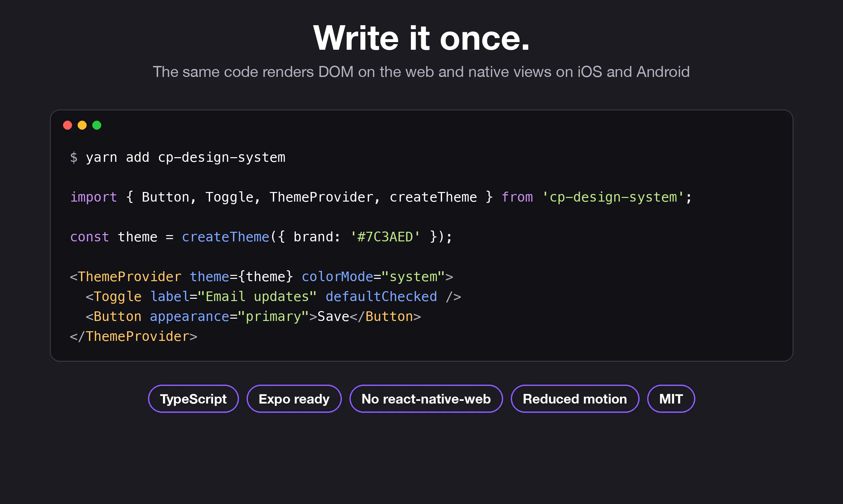The height and width of the screenshot is (504, 843).
Task: Click the import statement's 'cp-design-system' string
Action: pos(613,197)
